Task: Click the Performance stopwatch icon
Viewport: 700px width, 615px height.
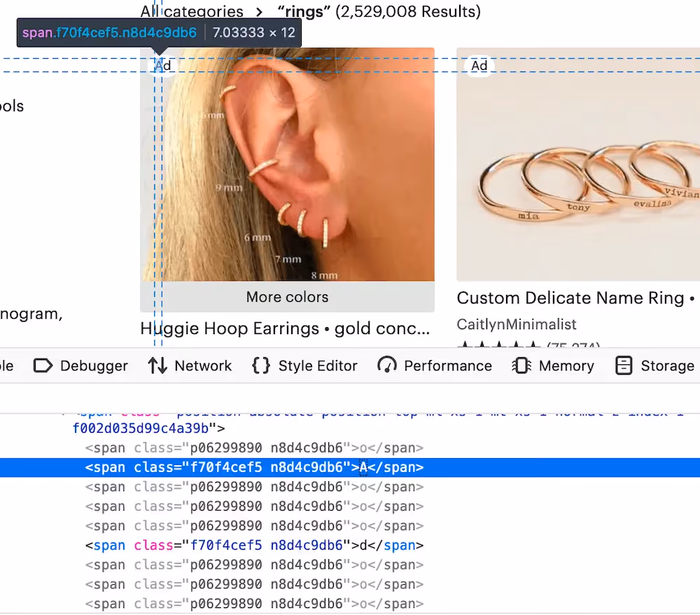Action: point(386,365)
